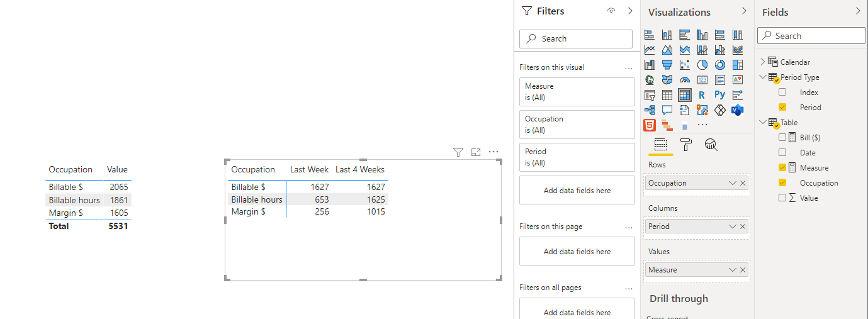Select the pie chart visual
The width and height of the screenshot is (868, 319).
(x=702, y=65)
